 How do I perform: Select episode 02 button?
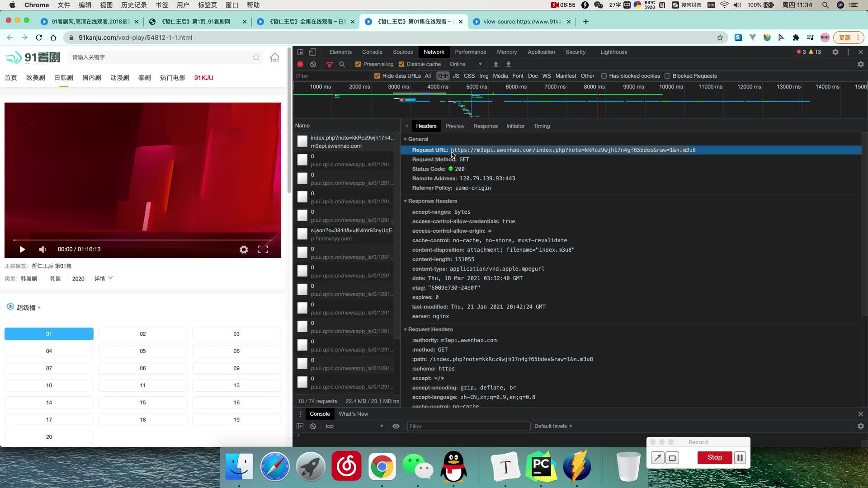click(143, 334)
